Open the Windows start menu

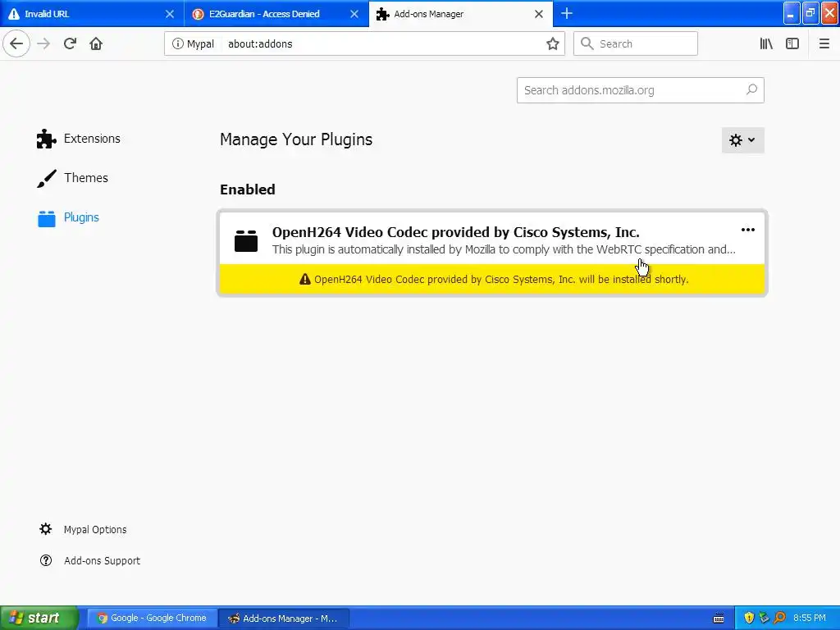click(x=39, y=618)
